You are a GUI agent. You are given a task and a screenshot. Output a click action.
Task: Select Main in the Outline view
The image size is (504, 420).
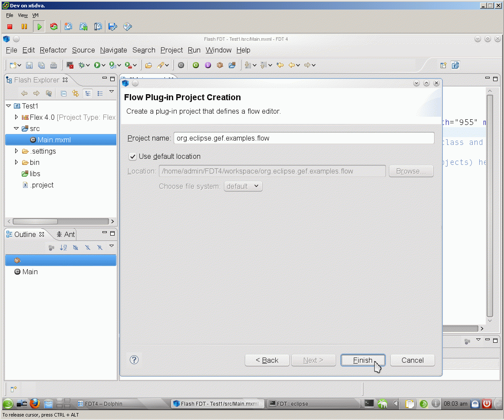tap(26, 272)
